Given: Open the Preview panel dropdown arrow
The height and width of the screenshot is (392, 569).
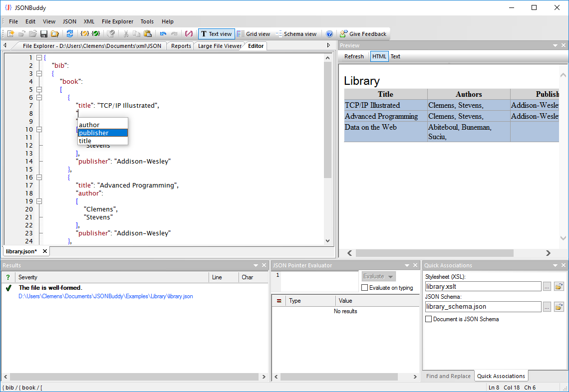Looking at the screenshot, I should click(x=555, y=45).
